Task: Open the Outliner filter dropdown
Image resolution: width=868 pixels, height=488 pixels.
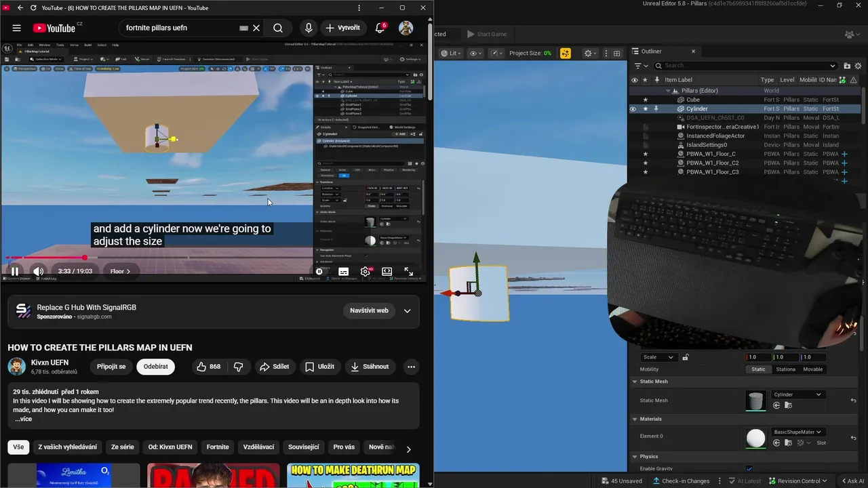Action: 639,66
